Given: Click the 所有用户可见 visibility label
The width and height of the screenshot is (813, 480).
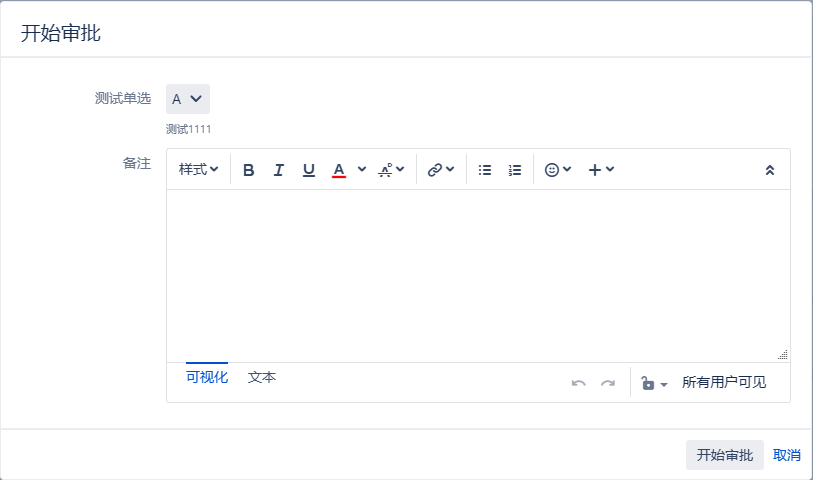Looking at the screenshot, I should 724,383.
